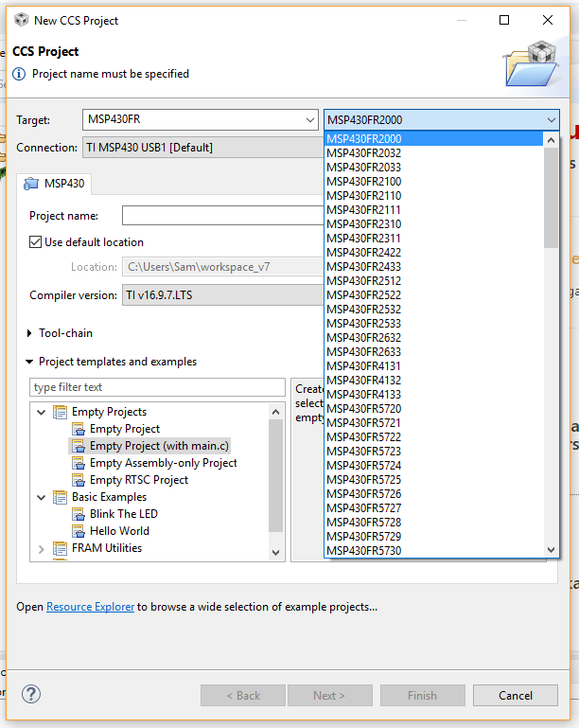Collapse Project templates and examples section

[29, 362]
